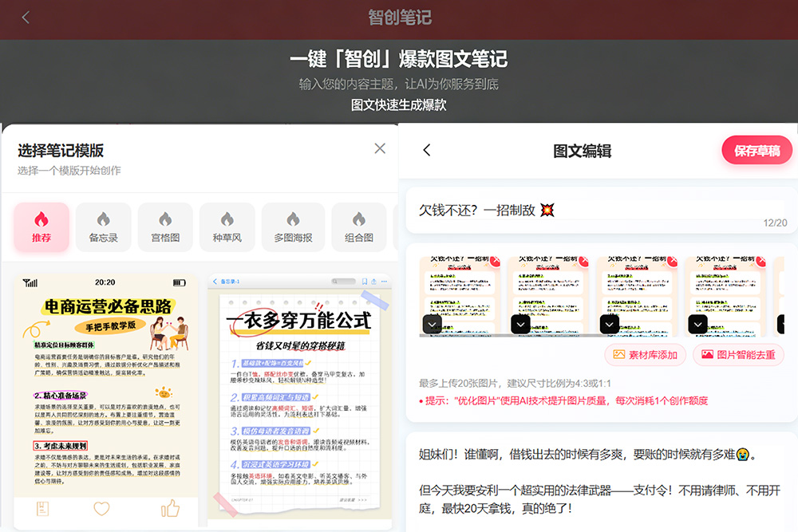798x532 pixels.
Task: Choose the 种草风 template category
Action: (227, 227)
